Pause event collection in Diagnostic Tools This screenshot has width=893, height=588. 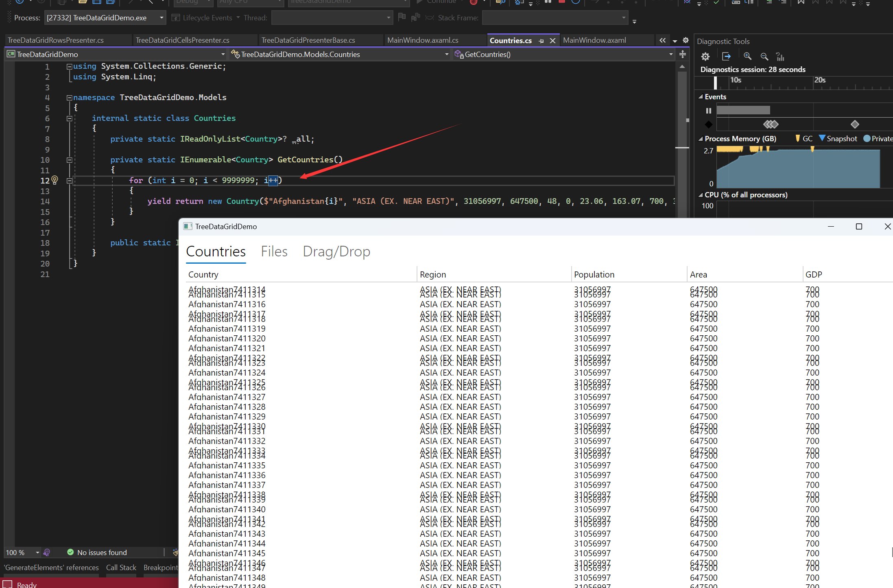click(x=708, y=110)
